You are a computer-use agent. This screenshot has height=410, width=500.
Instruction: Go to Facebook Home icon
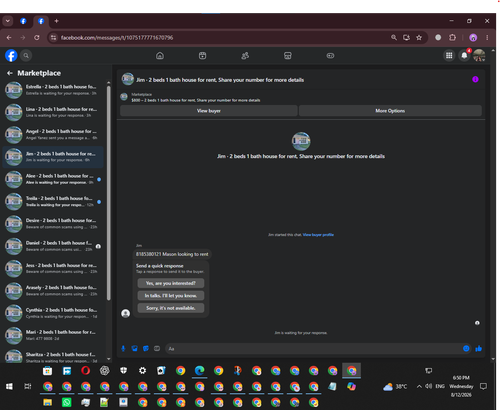(x=160, y=56)
